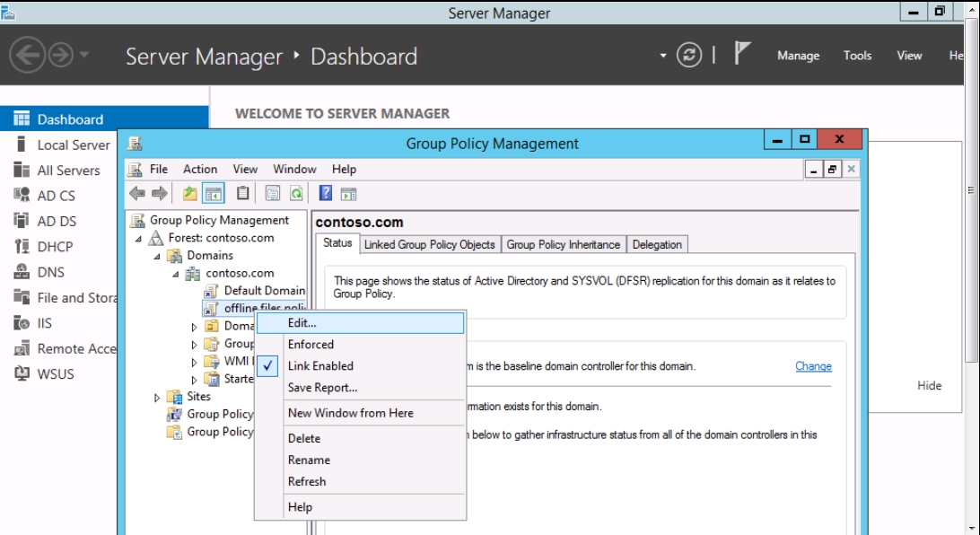Screen dimensions: 980x535
Task: Select the Status tab
Action: [x=337, y=243]
